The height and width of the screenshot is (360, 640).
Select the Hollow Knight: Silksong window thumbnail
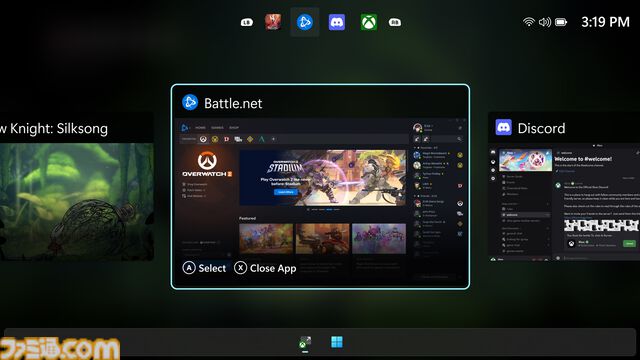pos(77,187)
